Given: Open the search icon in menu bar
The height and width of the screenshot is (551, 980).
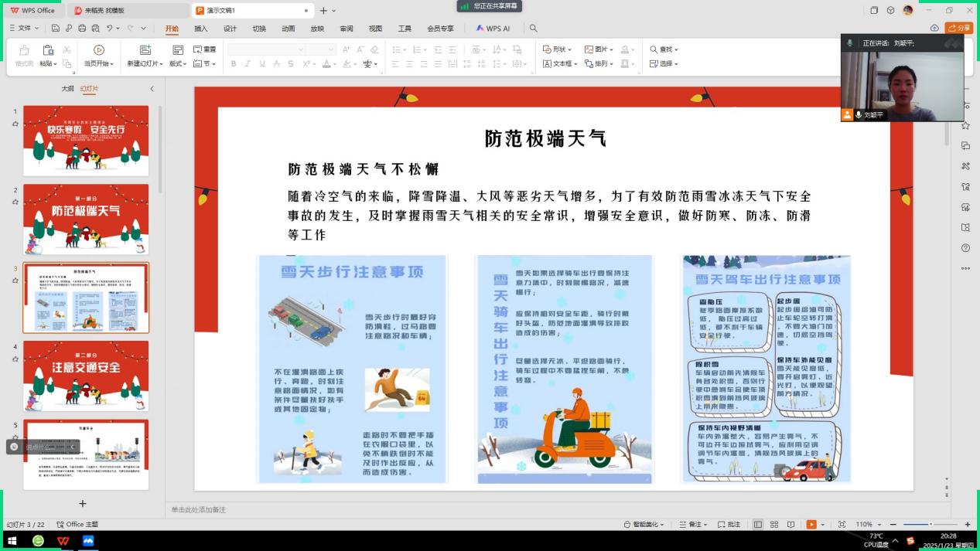Looking at the screenshot, I should (x=533, y=29).
